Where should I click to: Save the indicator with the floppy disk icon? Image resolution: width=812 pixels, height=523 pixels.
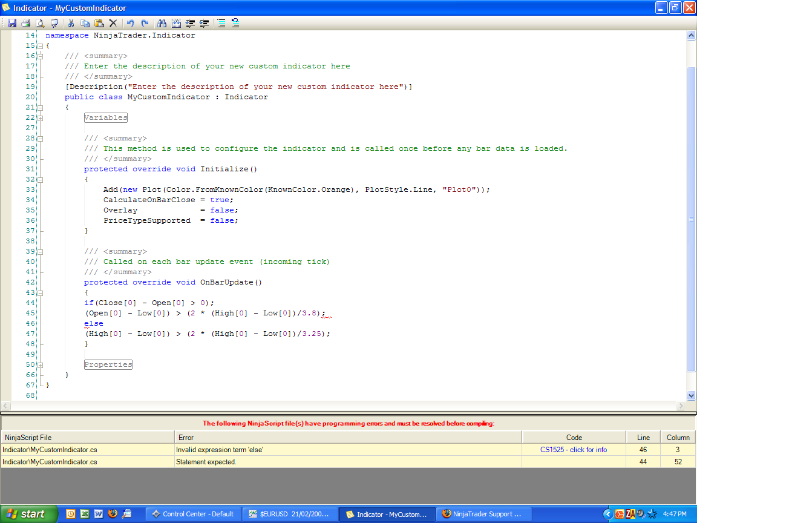pos(12,23)
